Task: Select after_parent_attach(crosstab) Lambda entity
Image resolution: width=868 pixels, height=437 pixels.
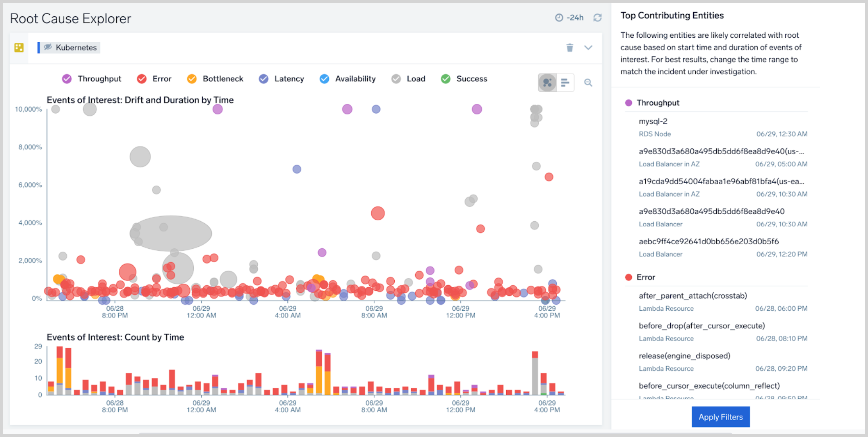Action: point(692,296)
